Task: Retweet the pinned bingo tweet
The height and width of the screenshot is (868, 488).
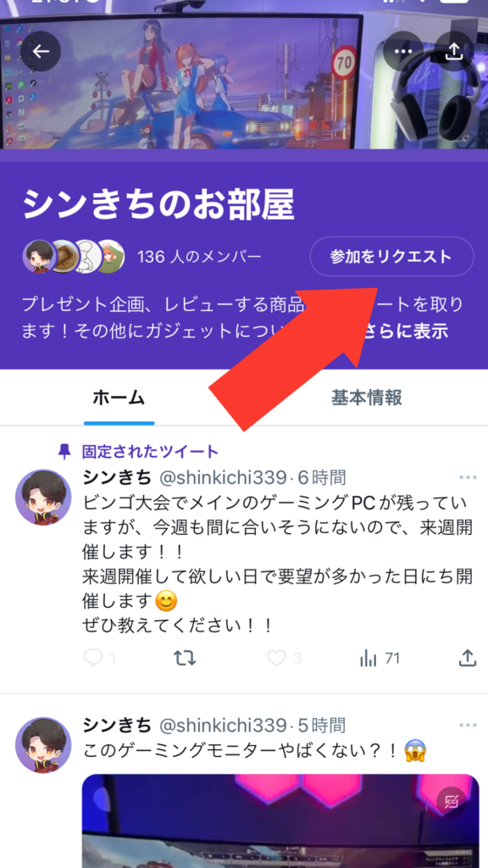Action: click(184, 658)
